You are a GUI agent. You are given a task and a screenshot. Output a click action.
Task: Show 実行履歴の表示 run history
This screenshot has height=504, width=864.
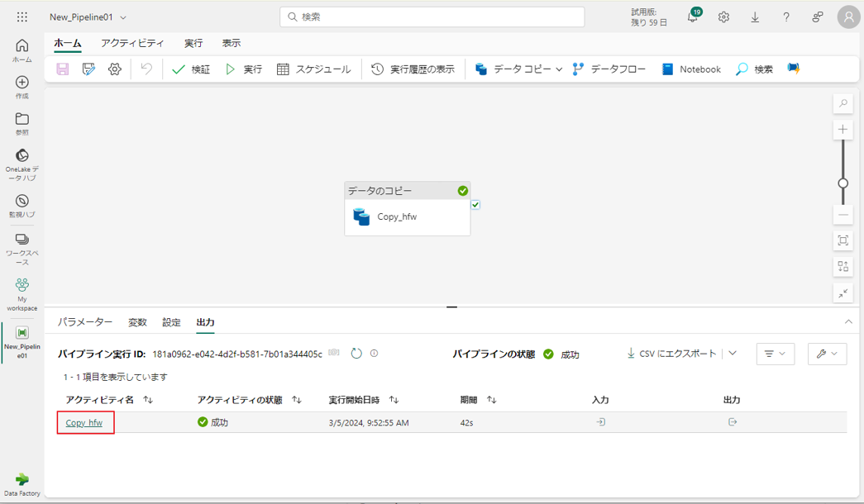coord(413,69)
